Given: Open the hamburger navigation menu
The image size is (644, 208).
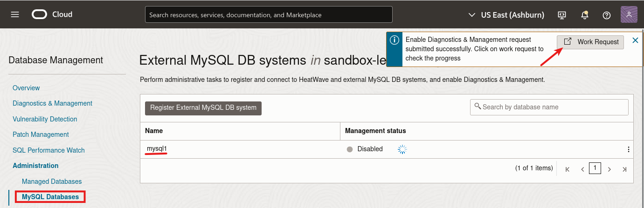Looking at the screenshot, I should pyautogui.click(x=15, y=14).
